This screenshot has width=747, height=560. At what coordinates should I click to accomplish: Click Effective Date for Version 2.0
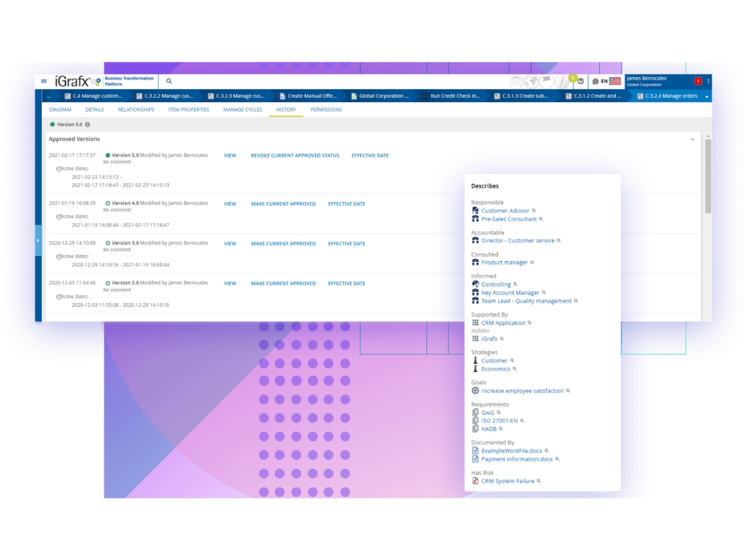[347, 283]
